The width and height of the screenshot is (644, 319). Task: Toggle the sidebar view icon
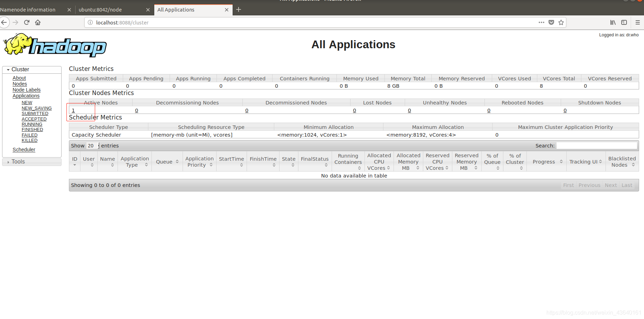coord(624,22)
